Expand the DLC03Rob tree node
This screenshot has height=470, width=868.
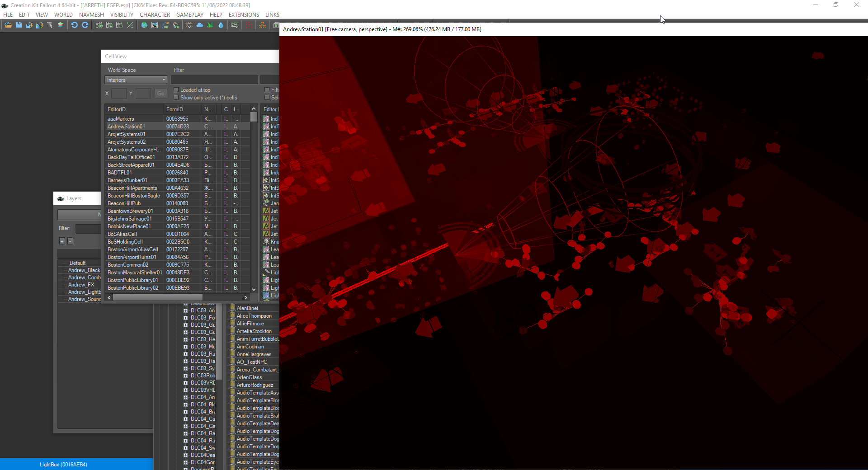click(185, 376)
